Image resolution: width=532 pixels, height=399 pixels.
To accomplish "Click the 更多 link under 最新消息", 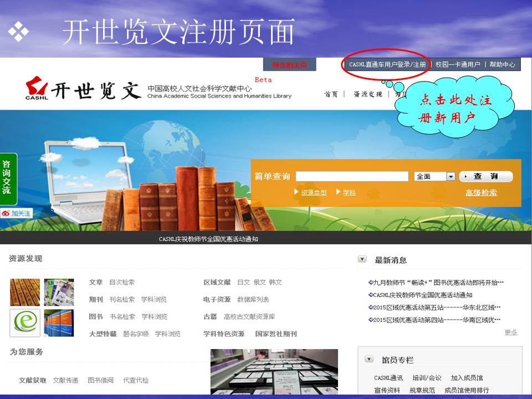I will coord(511,332).
